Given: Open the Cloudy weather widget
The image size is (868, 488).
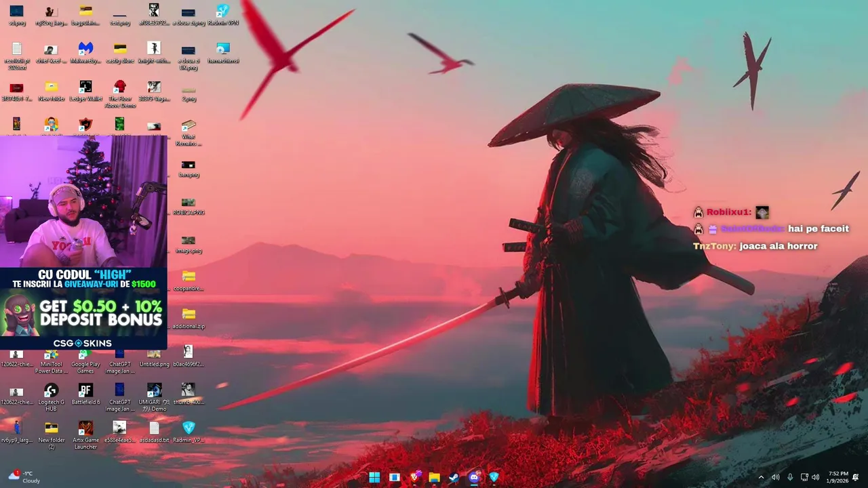Looking at the screenshot, I should pyautogui.click(x=24, y=477).
